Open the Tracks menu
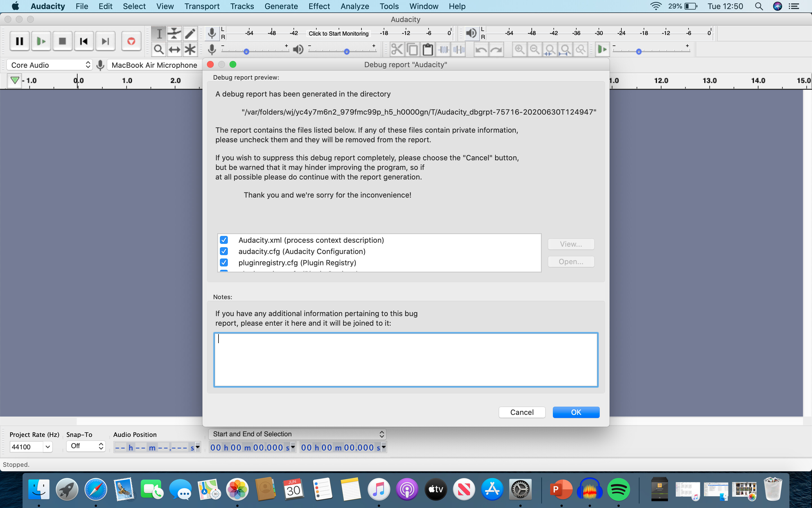 coord(242,6)
